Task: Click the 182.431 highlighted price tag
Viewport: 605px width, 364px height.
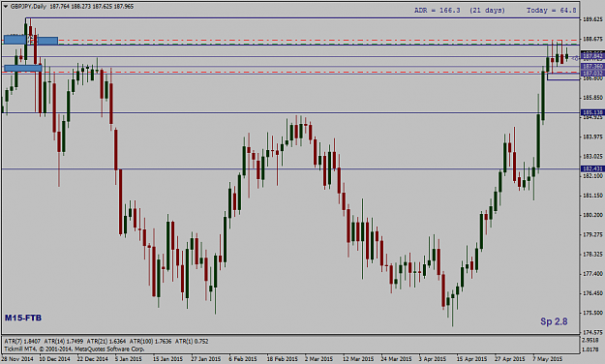Action: (x=592, y=168)
